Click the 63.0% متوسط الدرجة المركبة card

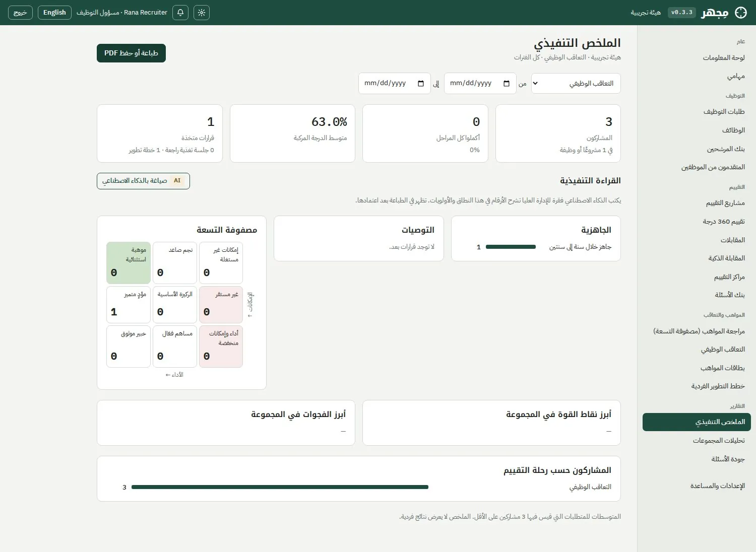[x=292, y=133]
